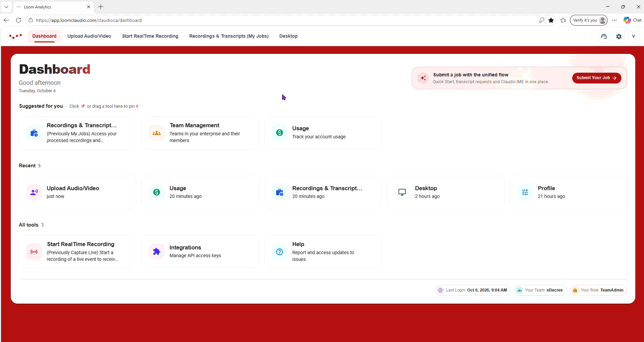Click the Verify it's you button

point(589,20)
